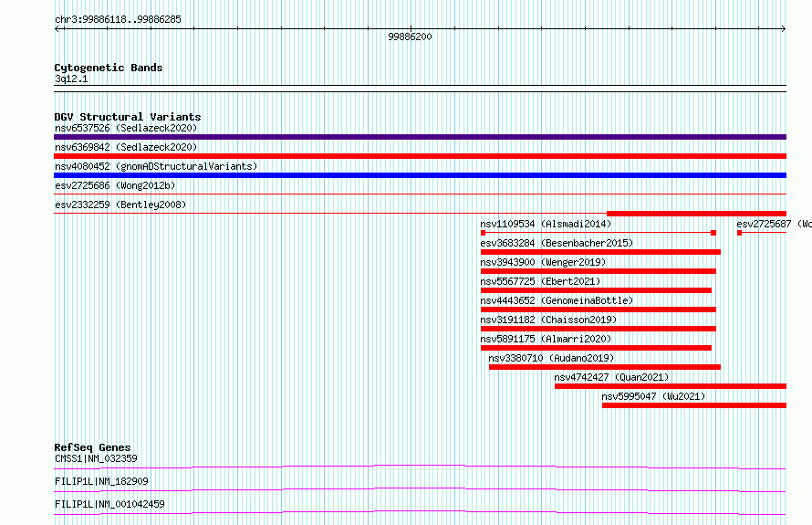Viewport: 812px width, 525px height.
Task: Open nsv4443652 (GenomeinaBottle) label
Action: tap(557, 300)
